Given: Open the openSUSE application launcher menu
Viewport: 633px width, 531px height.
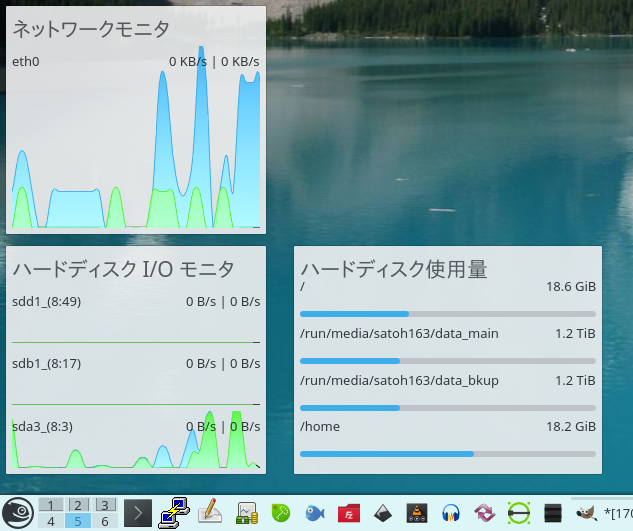Looking at the screenshot, I should pyautogui.click(x=18, y=513).
